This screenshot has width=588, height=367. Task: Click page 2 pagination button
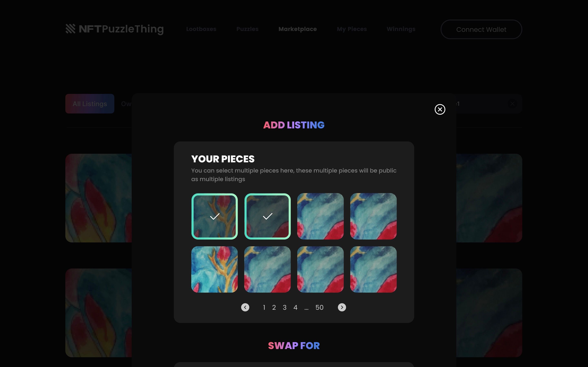point(274,307)
